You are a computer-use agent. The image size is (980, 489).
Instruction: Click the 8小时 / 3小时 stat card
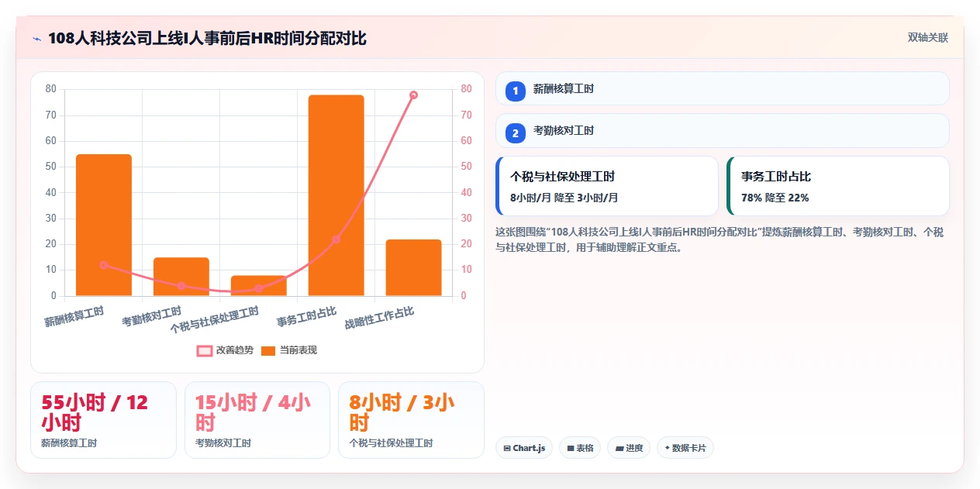click(411, 420)
